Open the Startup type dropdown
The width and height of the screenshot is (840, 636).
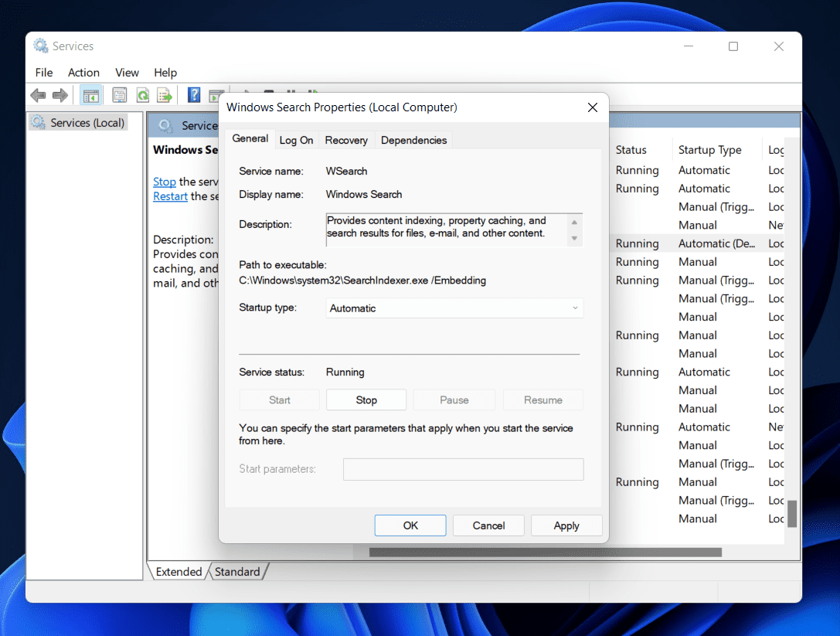pyautogui.click(x=454, y=308)
